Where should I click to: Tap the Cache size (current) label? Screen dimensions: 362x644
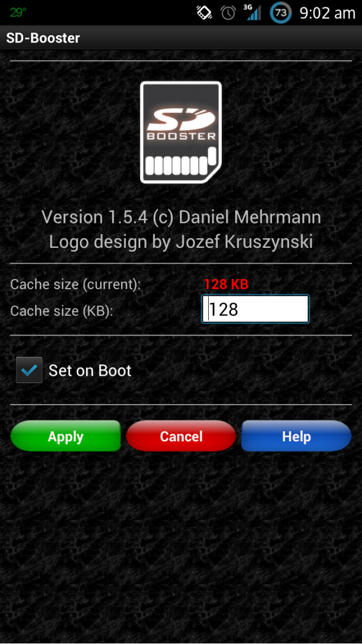point(76,285)
